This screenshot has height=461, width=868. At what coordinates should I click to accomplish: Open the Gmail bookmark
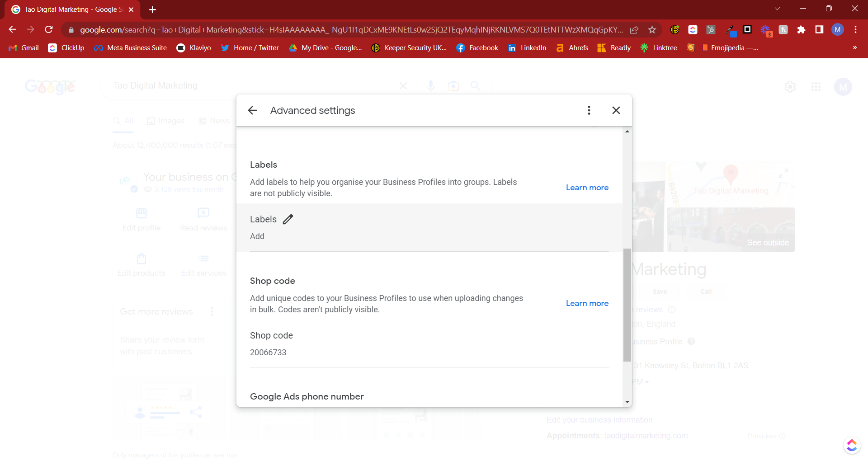(x=24, y=48)
